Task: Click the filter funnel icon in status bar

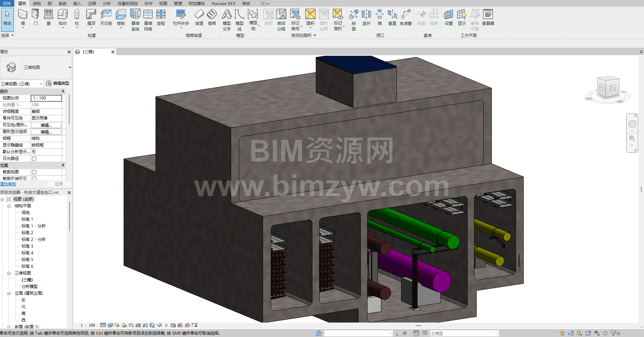Action: [x=613, y=333]
